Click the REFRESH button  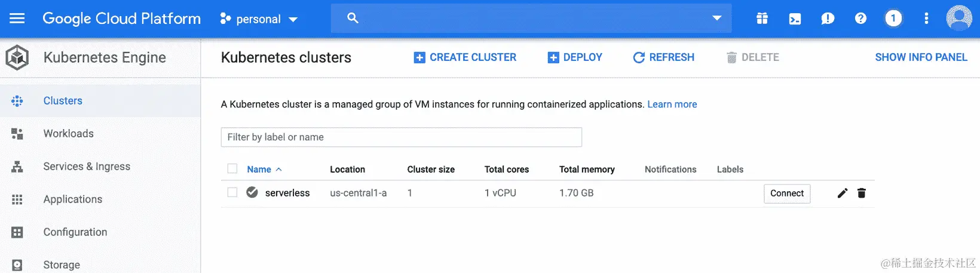(663, 57)
